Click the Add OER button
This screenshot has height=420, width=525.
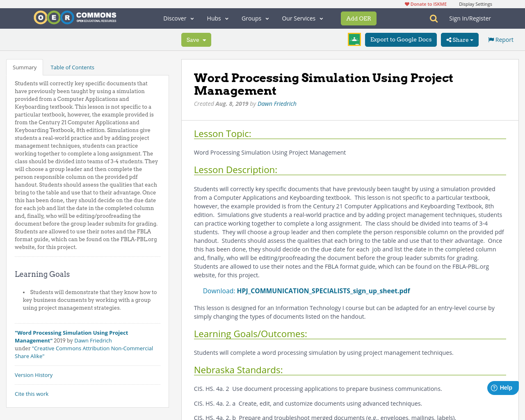click(358, 18)
